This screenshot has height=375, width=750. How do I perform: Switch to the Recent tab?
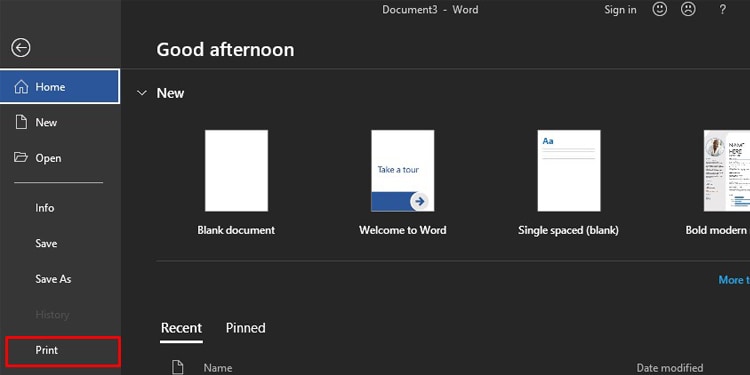(181, 328)
